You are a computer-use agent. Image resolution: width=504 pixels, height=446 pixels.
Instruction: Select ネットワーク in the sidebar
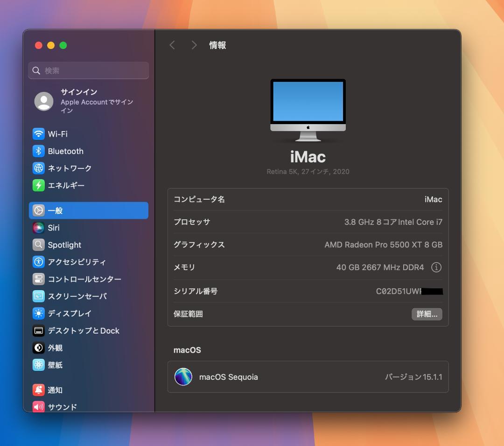(88, 168)
